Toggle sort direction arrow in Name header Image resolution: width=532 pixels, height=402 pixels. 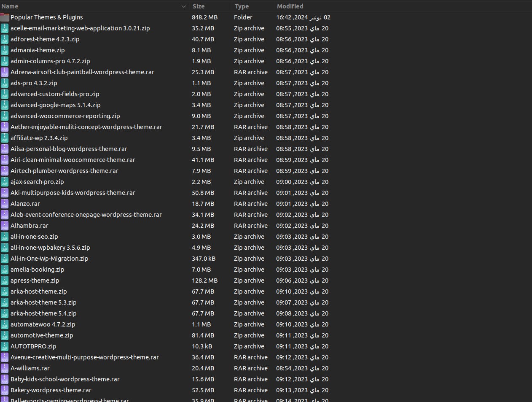(184, 6)
